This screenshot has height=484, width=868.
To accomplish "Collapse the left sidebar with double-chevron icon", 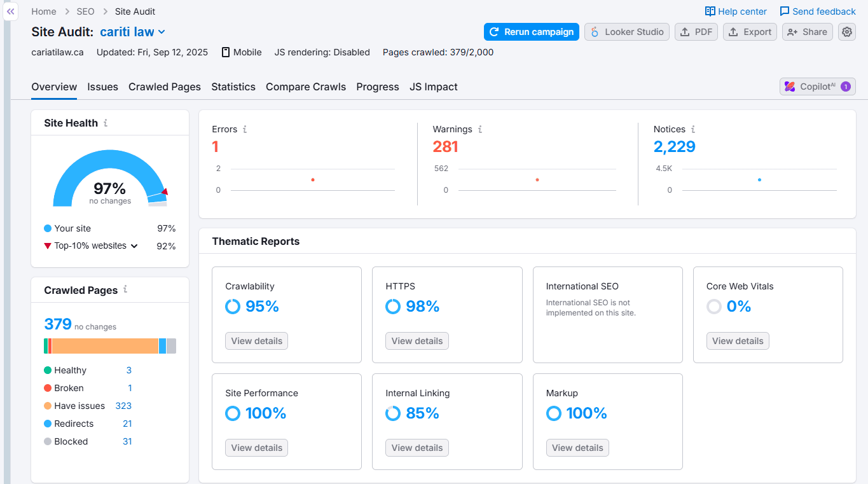I will click(x=10, y=11).
